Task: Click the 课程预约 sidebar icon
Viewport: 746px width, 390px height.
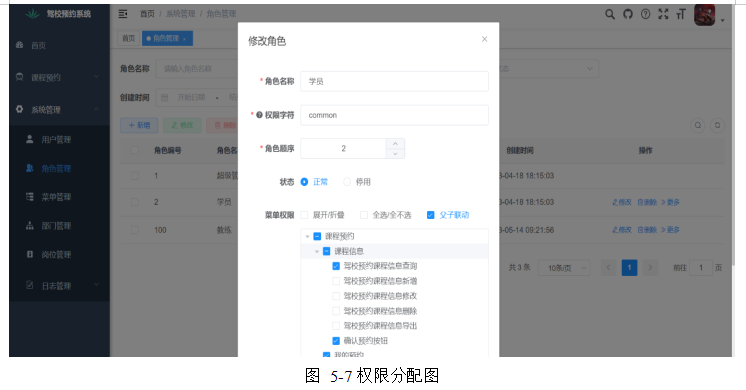Action: pos(20,77)
